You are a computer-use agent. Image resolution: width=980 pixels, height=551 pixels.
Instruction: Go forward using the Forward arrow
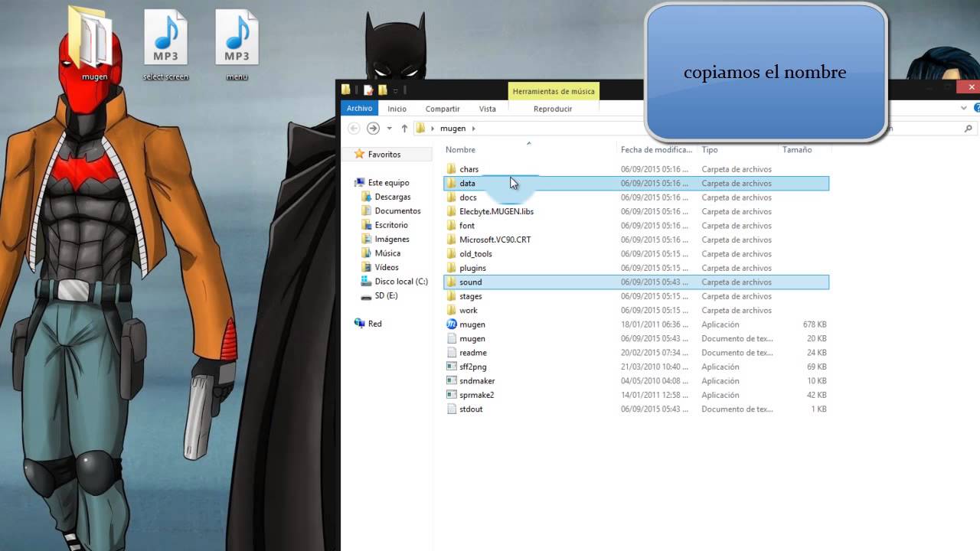point(373,129)
